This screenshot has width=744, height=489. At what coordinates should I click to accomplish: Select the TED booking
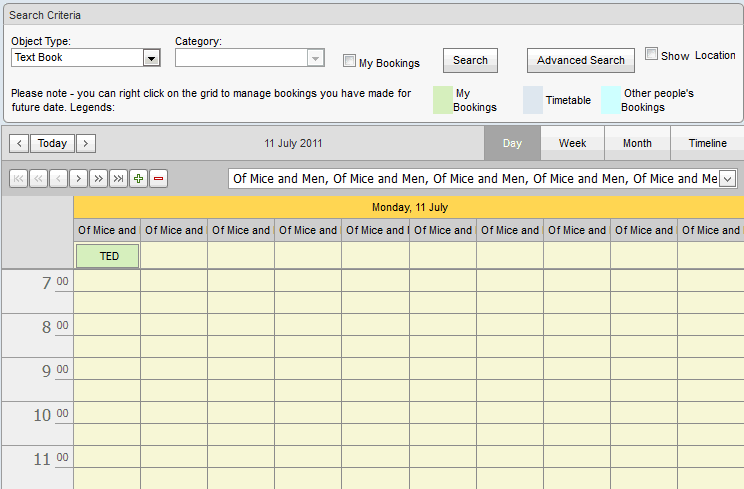coord(108,256)
